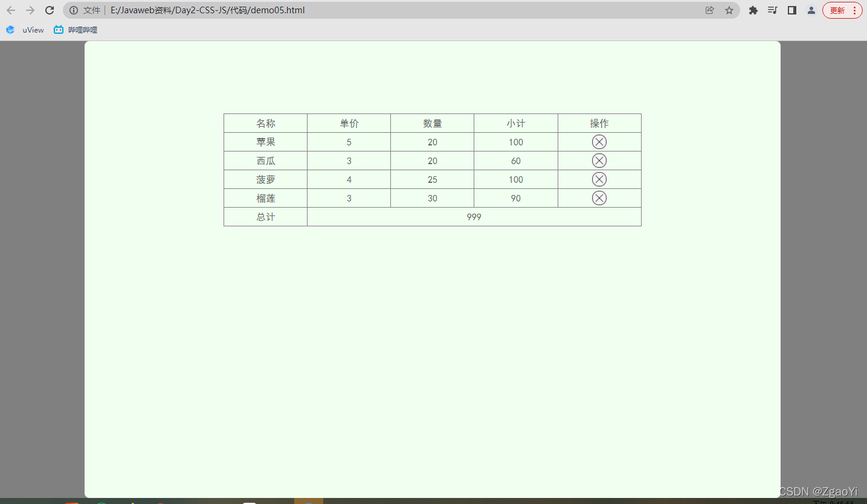The image size is (867, 504).
Task: Open the 哔哩哔哩 bookmark
Action: click(x=76, y=30)
